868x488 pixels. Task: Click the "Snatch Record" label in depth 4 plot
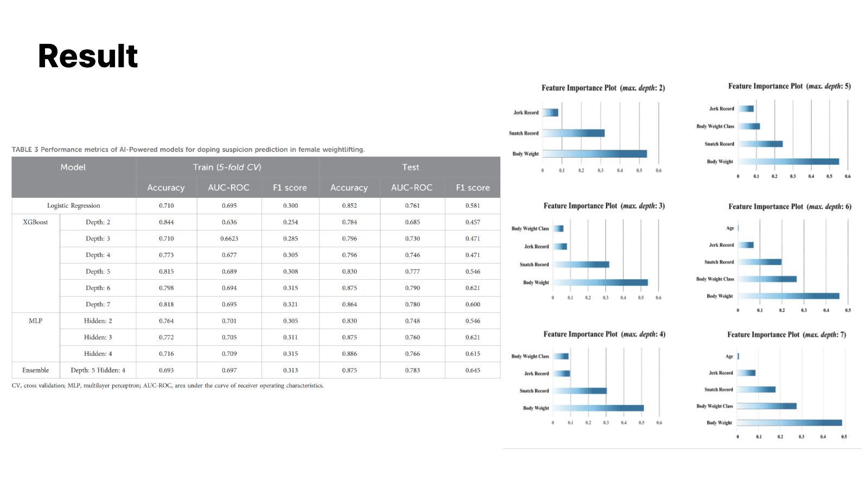coord(534,391)
